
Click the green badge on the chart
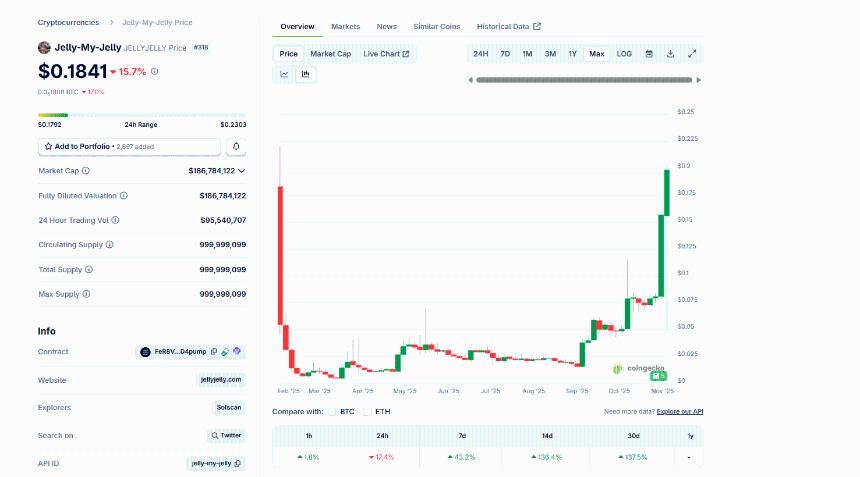[658, 376]
